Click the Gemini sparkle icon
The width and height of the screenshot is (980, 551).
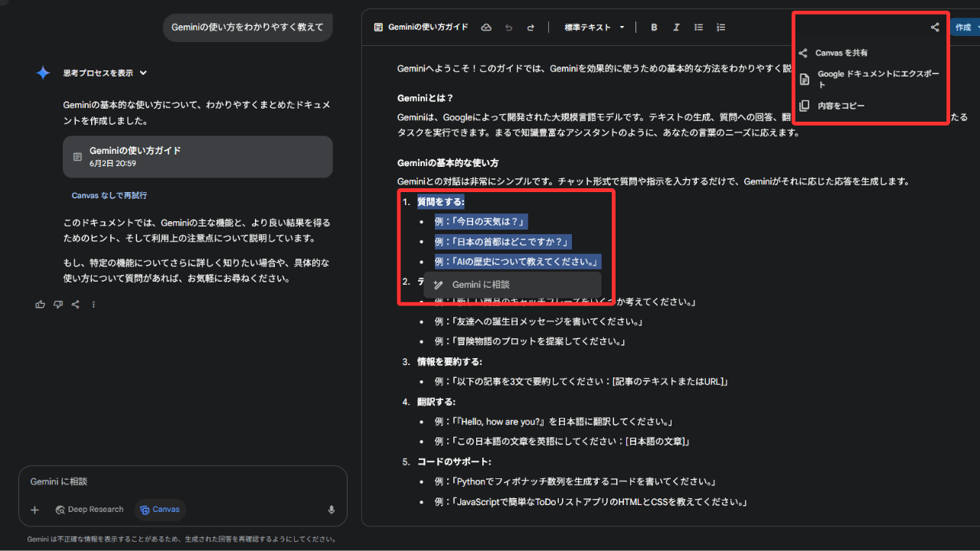point(43,73)
